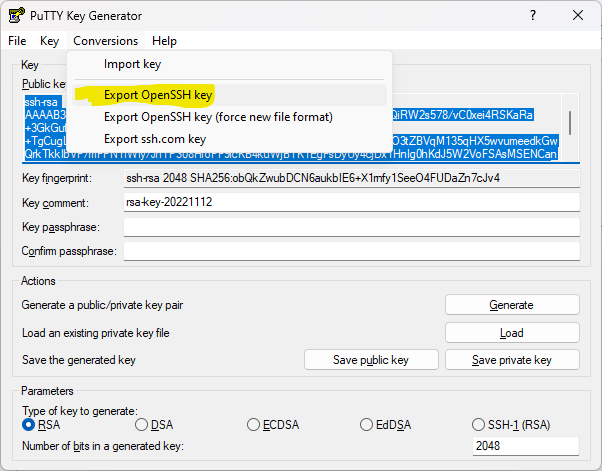Click the 'Key fingerprint:' label
Image resolution: width=602 pixels, height=471 pixels.
pos(57,178)
